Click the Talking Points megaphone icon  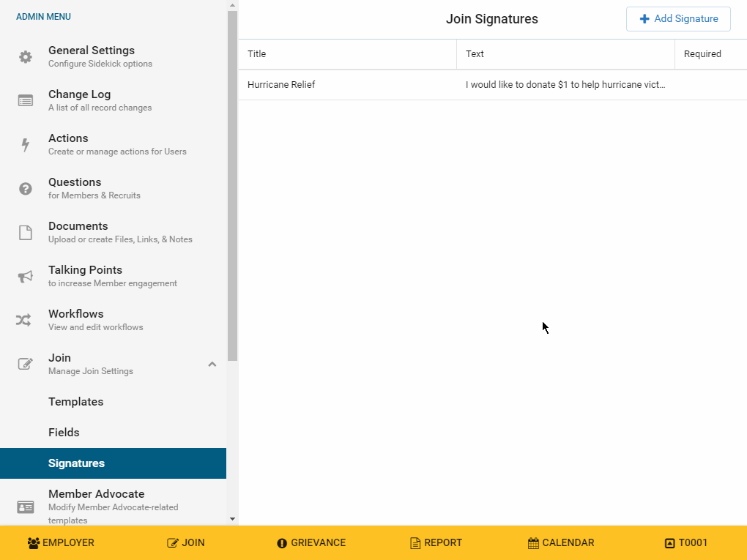(x=26, y=277)
